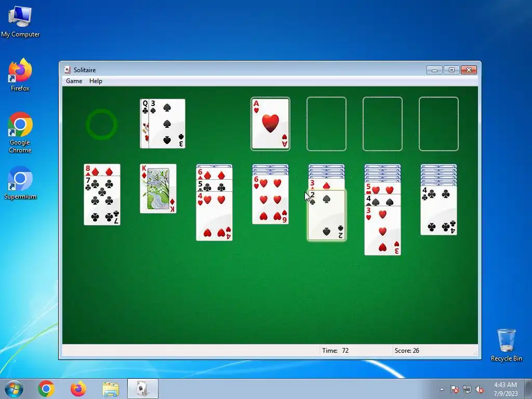
Task: Click the fourth empty foundation slot
Action: (438, 124)
